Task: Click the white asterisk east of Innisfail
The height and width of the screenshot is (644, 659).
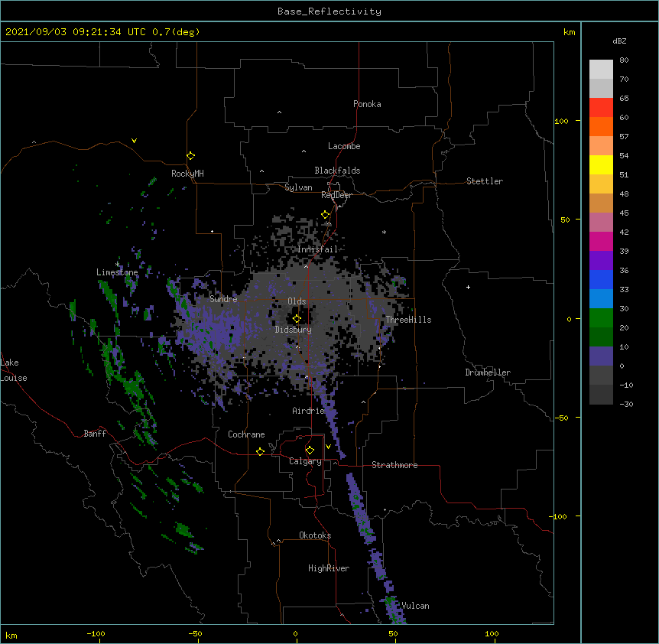Action: click(x=384, y=232)
